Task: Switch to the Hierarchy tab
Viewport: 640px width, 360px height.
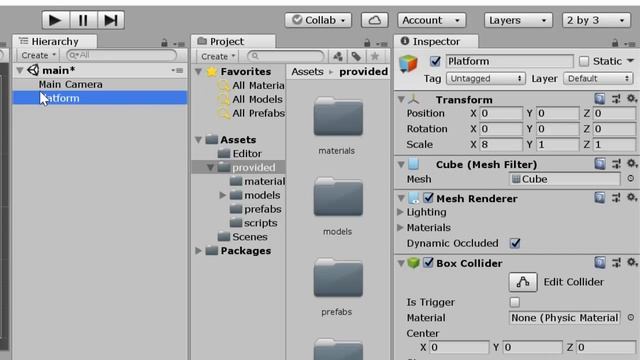Action: [x=55, y=41]
